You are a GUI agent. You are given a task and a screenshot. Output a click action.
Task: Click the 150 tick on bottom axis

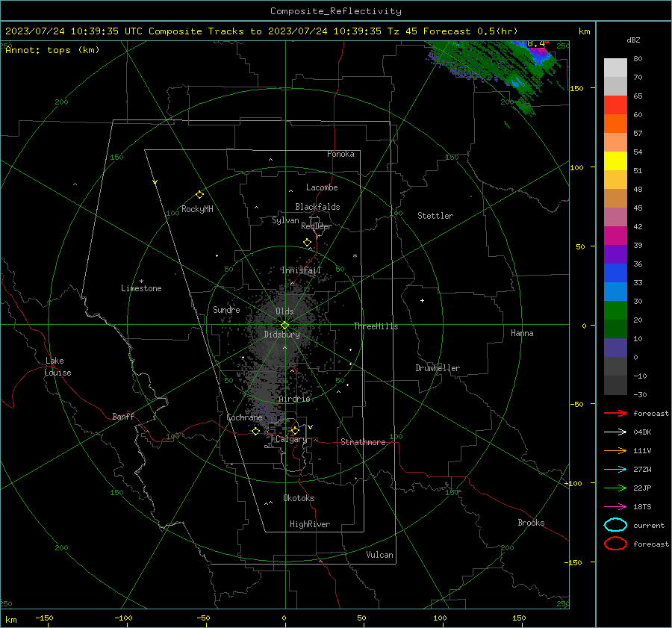519,618
